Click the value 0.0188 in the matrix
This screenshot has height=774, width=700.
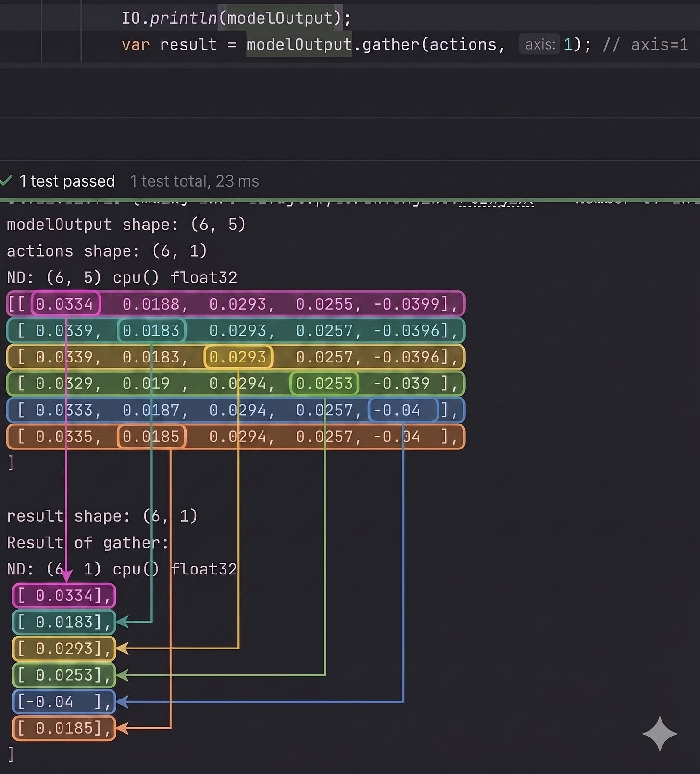[150, 304]
